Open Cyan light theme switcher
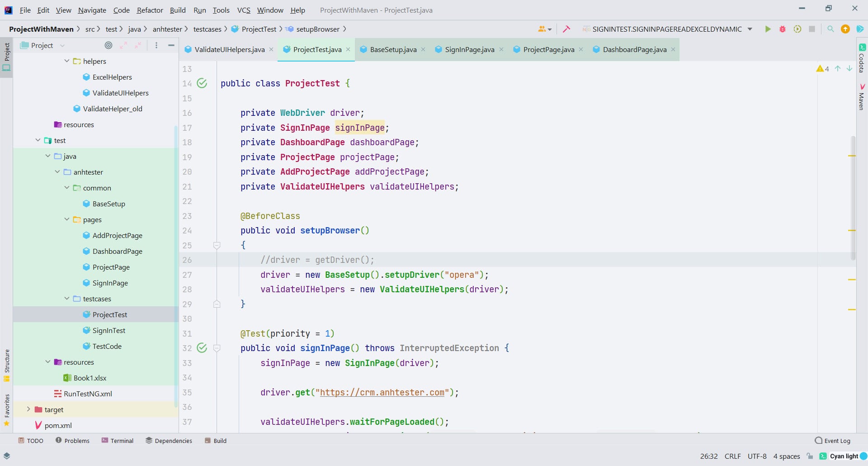The width and height of the screenshot is (868, 466). pyautogui.click(x=844, y=456)
